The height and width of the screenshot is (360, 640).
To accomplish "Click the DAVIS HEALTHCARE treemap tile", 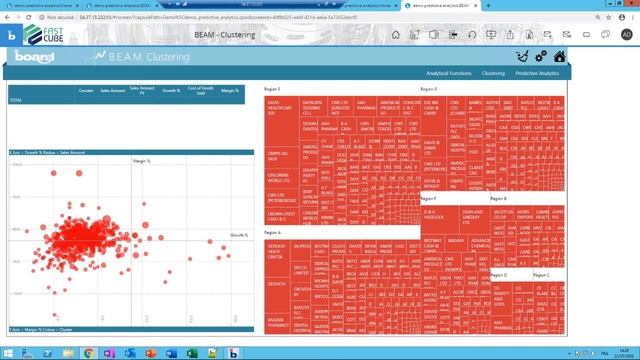I will coord(282,121).
